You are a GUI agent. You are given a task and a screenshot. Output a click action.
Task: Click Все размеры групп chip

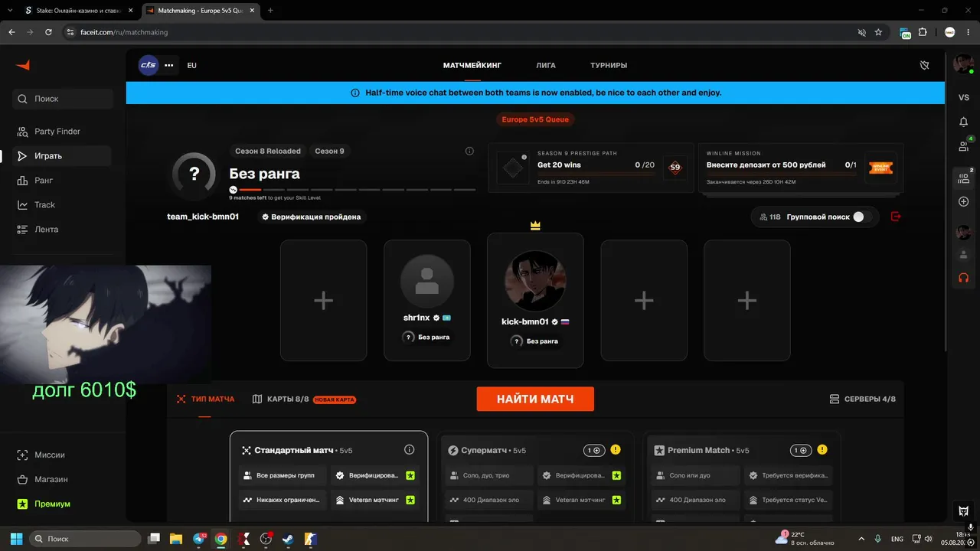click(283, 475)
